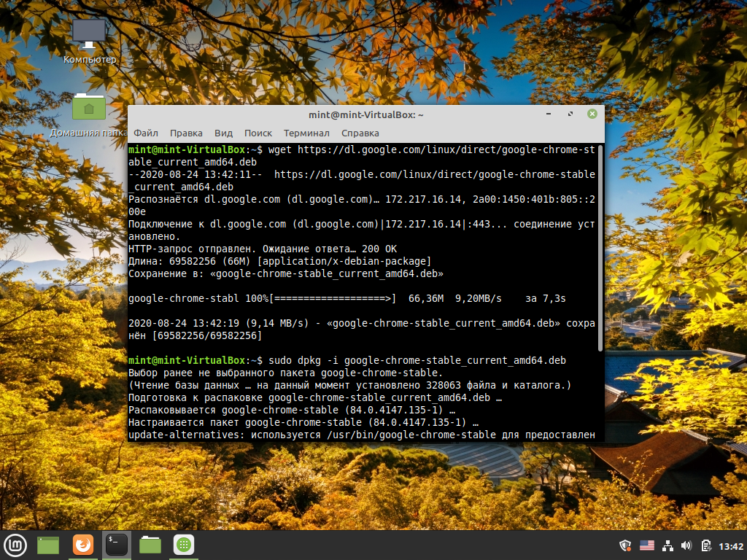Open the green apps grid launcher

click(184, 545)
